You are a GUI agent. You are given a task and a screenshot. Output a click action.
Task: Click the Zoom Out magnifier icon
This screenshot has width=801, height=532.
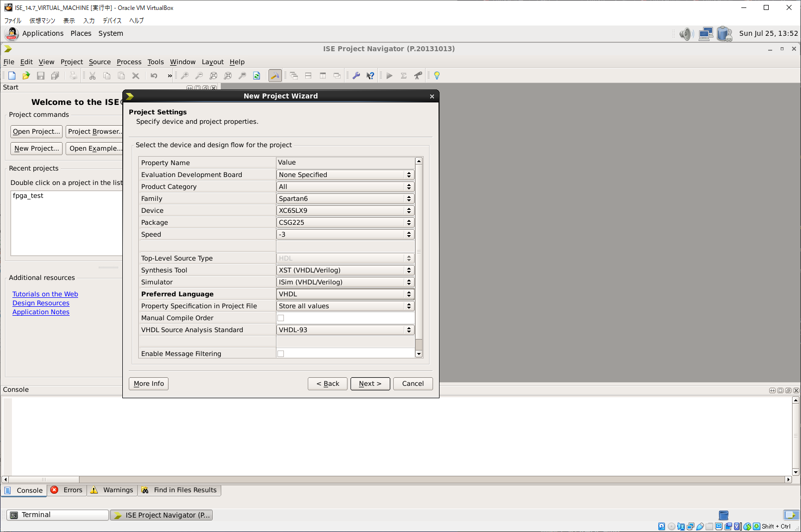[199, 76]
